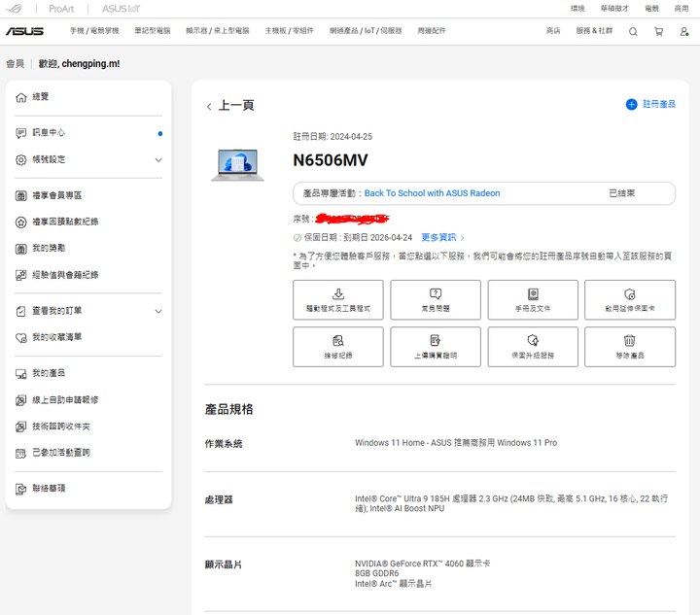Click the 註冊日期: 2024-04-25 text

pyautogui.click(x=332, y=136)
